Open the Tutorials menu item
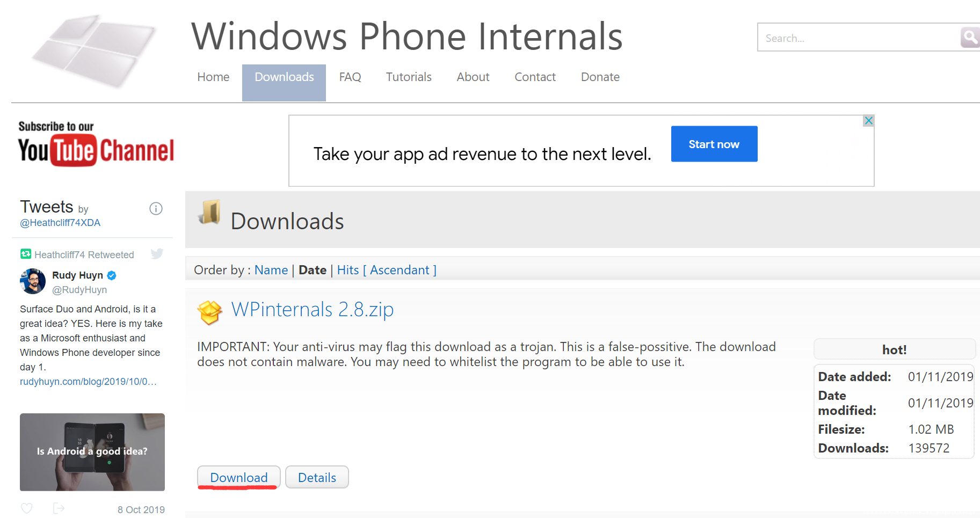 point(409,77)
